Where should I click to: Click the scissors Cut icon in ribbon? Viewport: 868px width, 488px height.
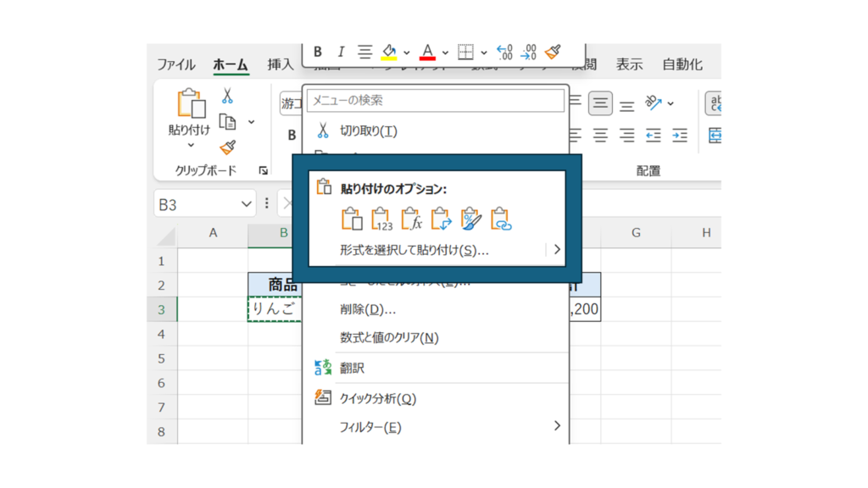[x=227, y=97]
